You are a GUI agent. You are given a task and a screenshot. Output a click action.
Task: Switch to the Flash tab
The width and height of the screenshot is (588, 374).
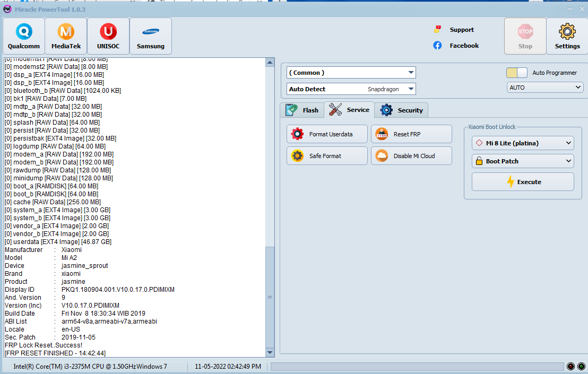pos(302,110)
